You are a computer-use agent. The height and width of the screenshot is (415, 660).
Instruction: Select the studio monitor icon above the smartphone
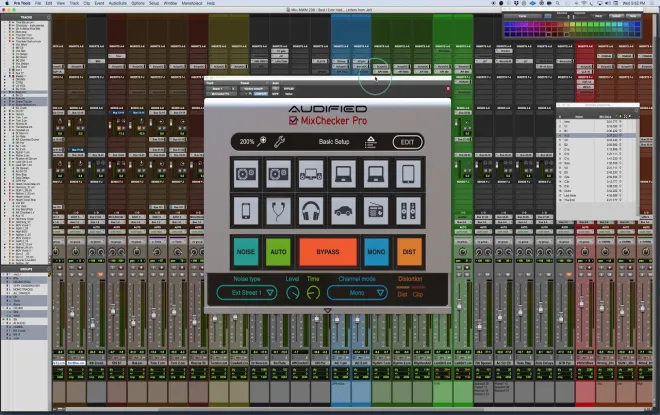[x=246, y=173]
